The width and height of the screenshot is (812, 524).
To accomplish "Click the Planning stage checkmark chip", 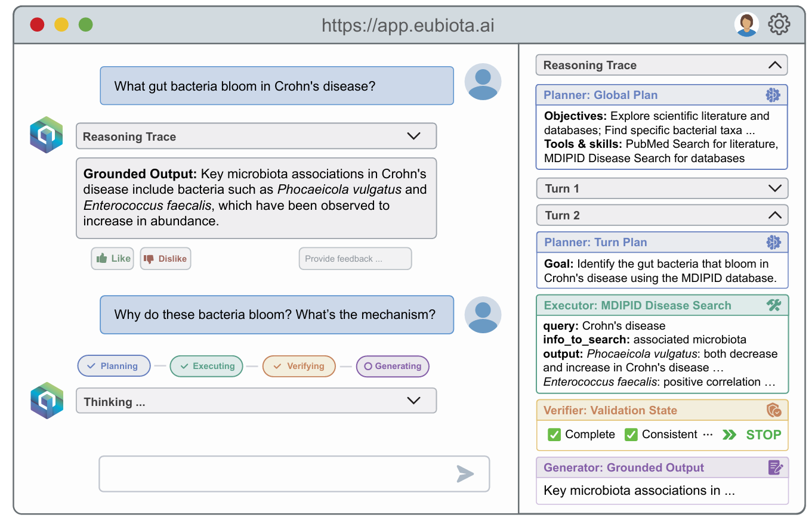I will click(x=113, y=366).
